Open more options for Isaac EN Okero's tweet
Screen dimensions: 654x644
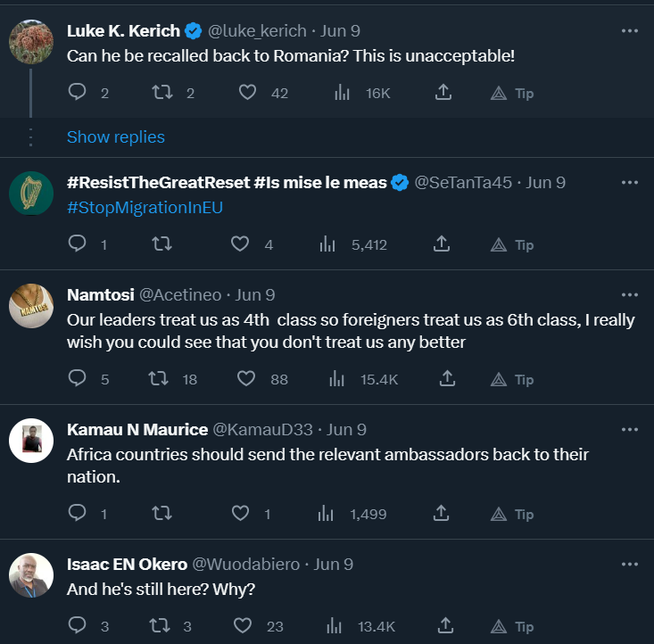tap(630, 564)
